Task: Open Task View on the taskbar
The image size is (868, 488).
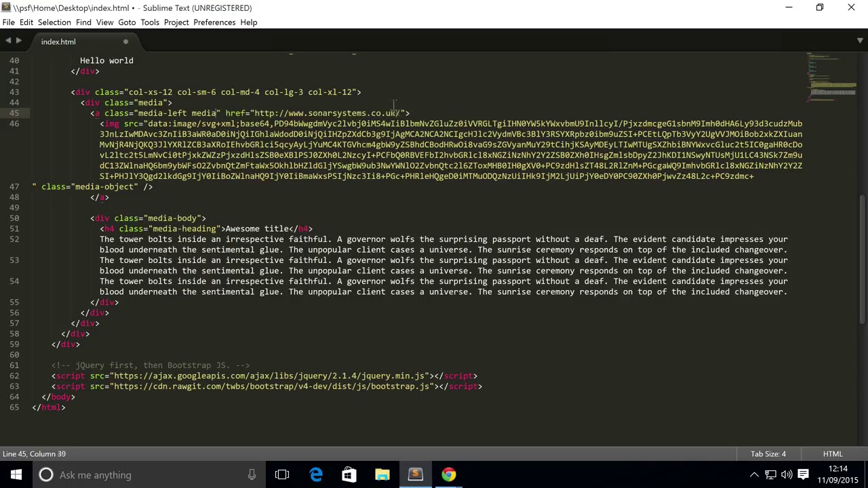Action: [282, 474]
